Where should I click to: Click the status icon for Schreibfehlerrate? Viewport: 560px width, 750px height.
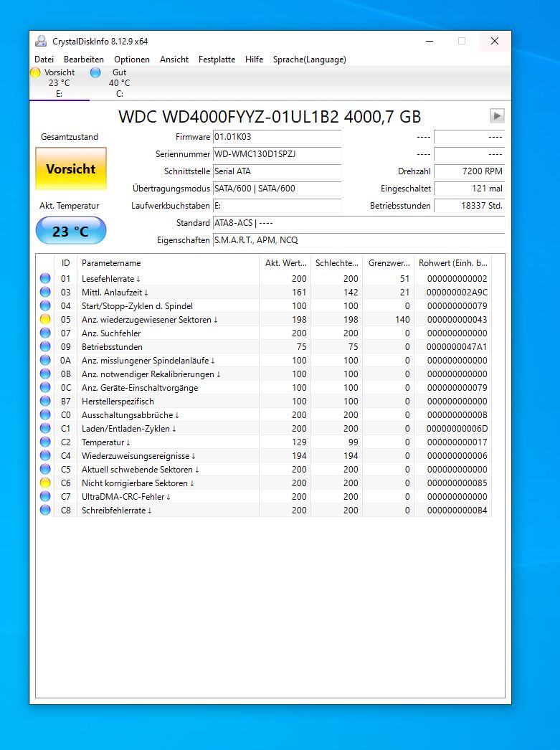click(45, 510)
